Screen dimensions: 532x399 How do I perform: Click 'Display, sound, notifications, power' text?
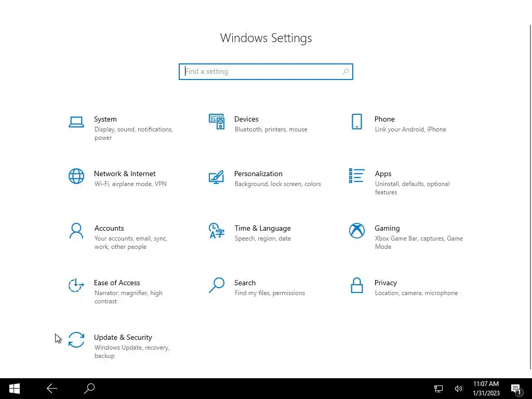pyautogui.click(x=134, y=134)
